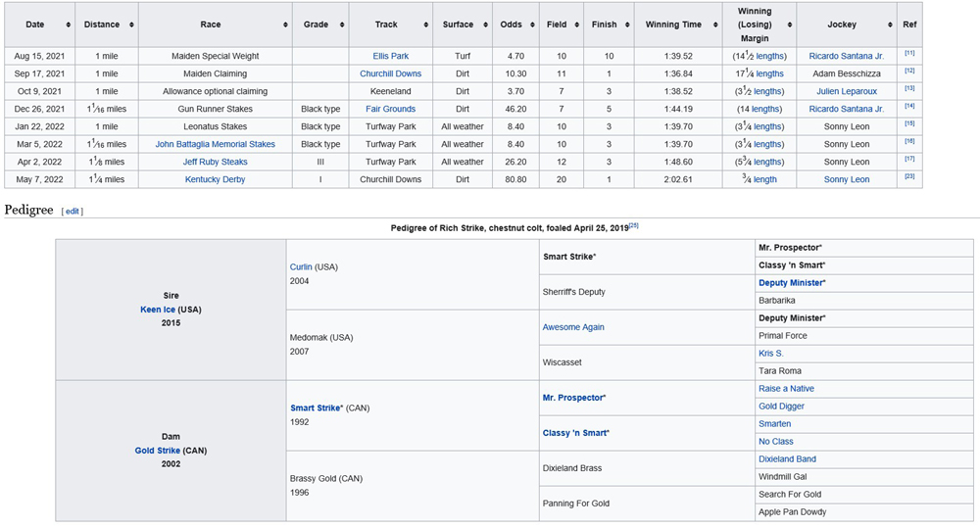Sort by the Grade column arrows
This screenshot has width=980, height=527.
coord(342,24)
